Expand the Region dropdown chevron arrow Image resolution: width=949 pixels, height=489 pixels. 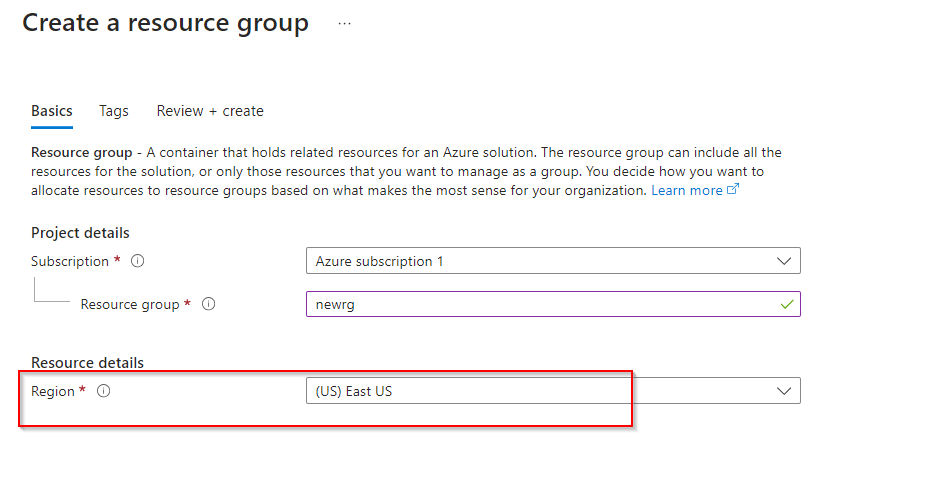(x=784, y=391)
